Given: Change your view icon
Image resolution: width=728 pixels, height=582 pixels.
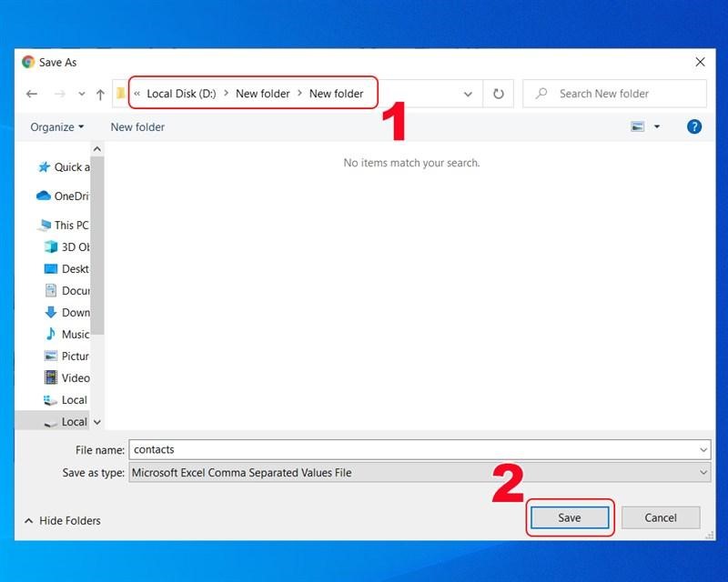Looking at the screenshot, I should click(638, 126).
